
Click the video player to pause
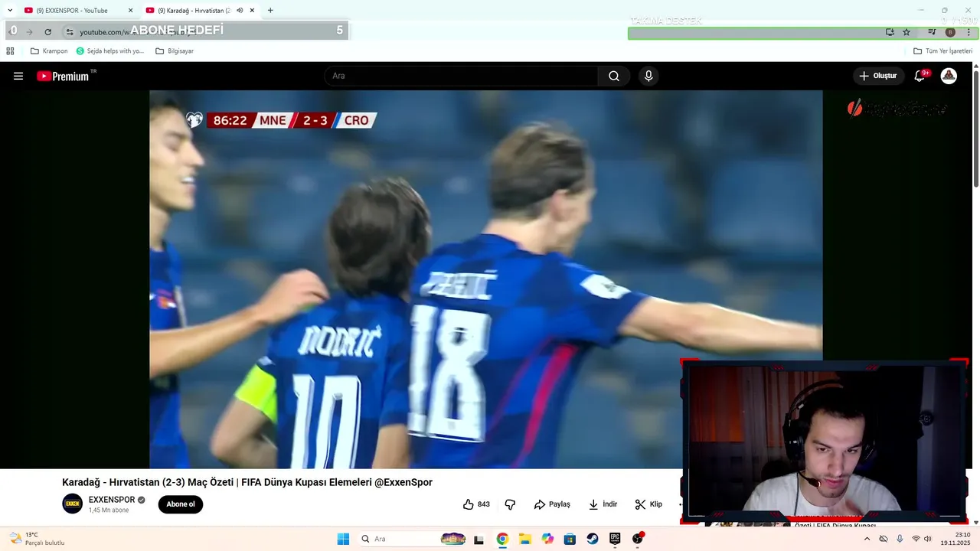pyautogui.click(x=485, y=279)
